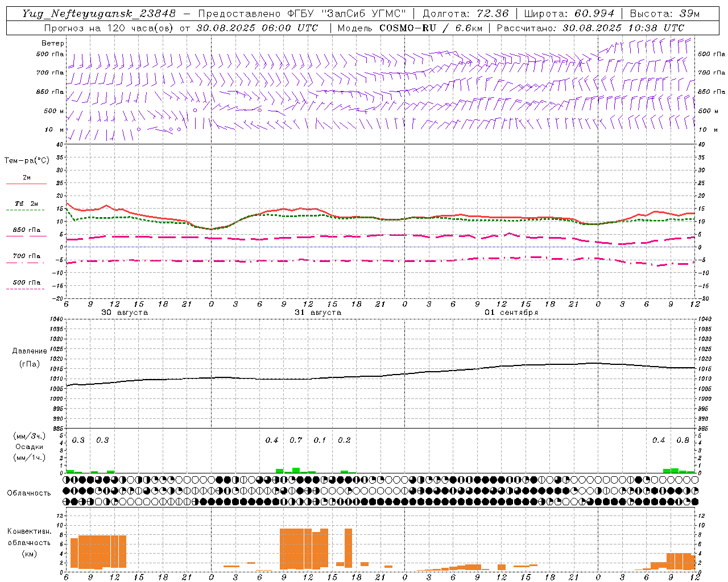Click the Конвективн. convective cloud label

click(x=29, y=531)
